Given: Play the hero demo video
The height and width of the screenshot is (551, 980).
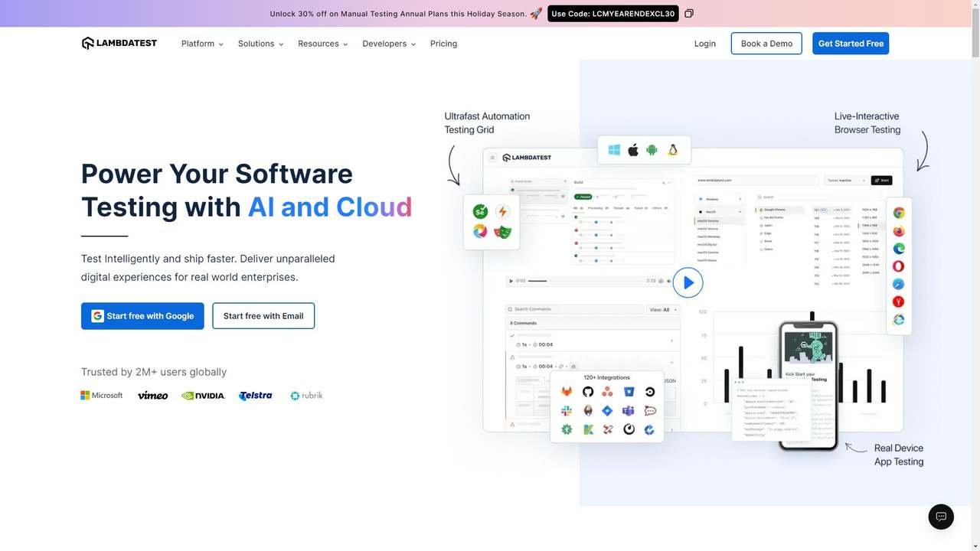Looking at the screenshot, I should (688, 282).
